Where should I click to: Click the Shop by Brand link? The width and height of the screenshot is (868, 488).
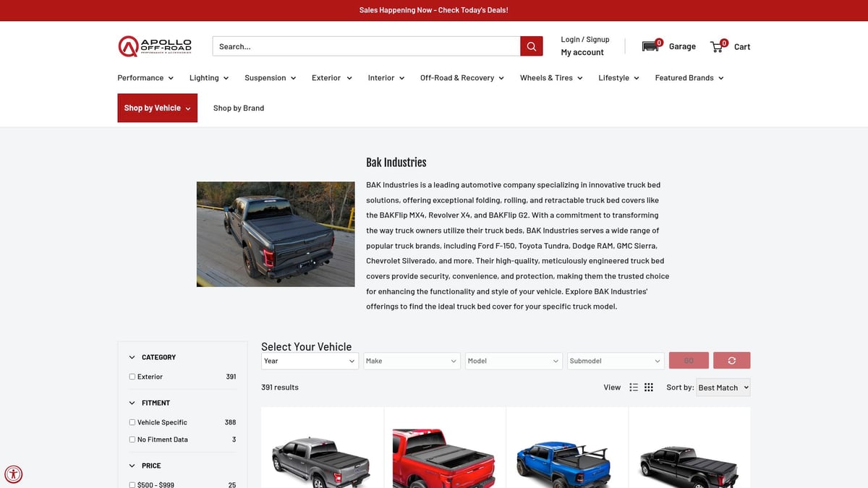click(x=239, y=108)
